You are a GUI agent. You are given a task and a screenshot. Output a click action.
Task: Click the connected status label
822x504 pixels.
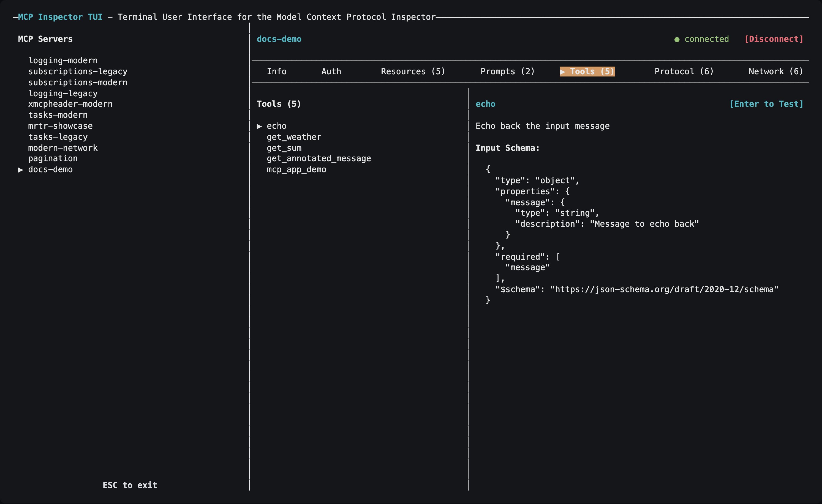[707, 39]
